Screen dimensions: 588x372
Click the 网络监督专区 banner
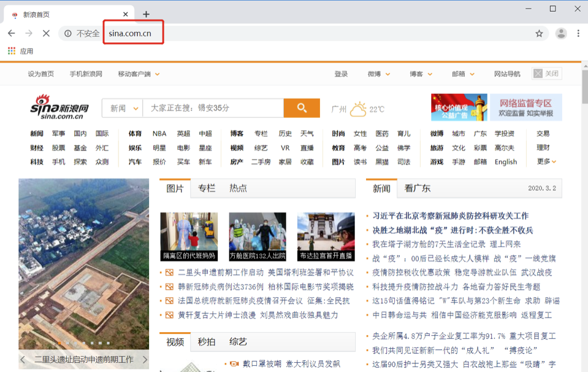point(525,107)
